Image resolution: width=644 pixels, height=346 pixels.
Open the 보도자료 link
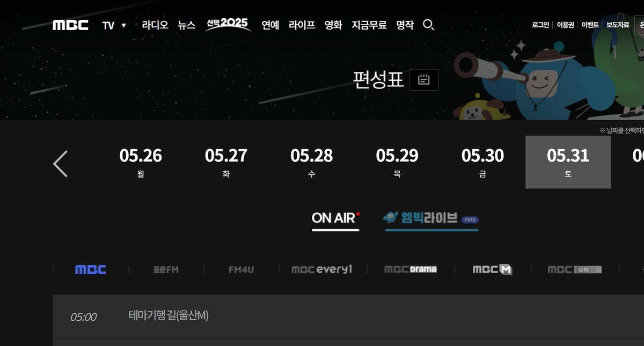[618, 25]
